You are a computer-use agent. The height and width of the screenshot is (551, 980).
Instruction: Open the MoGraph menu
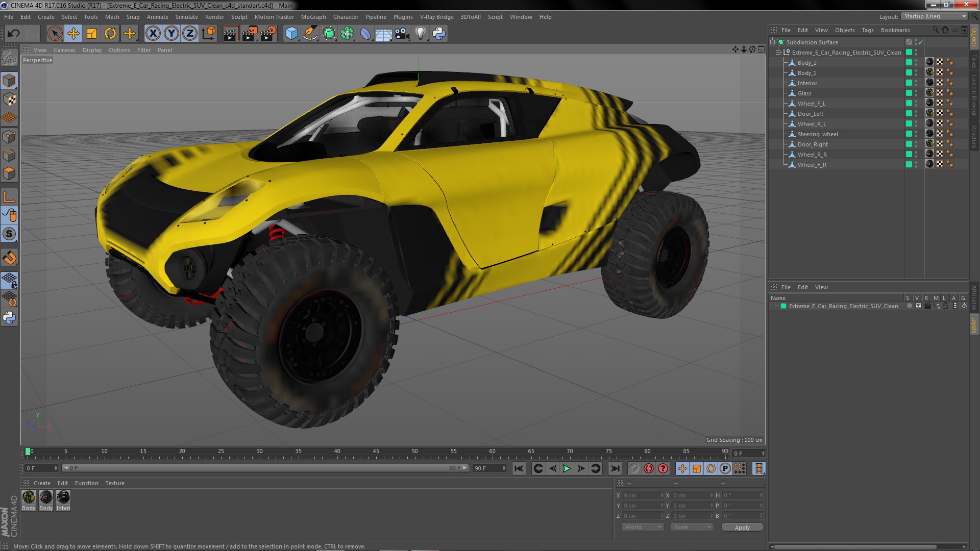tap(313, 17)
